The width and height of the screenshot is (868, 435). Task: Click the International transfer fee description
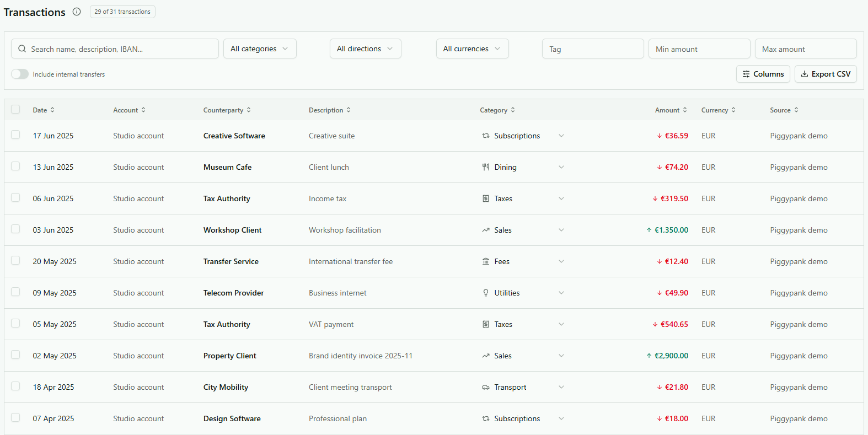click(351, 261)
